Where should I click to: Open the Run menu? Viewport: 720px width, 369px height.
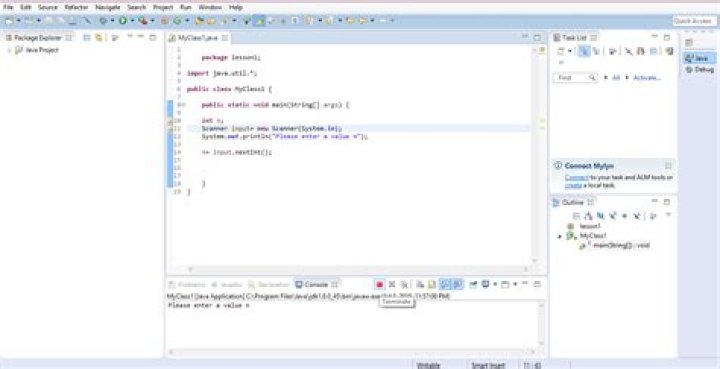click(186, 7)
